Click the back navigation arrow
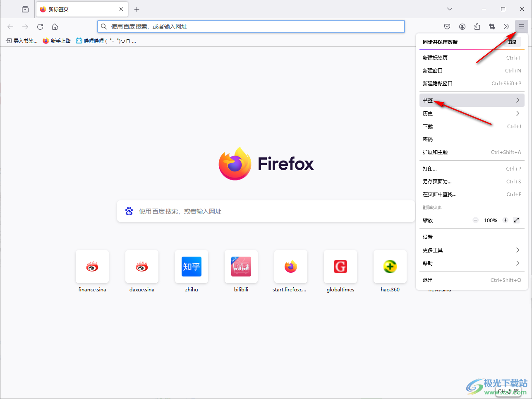532x399 pixels. pyautogui.click(x=10, y=26)
